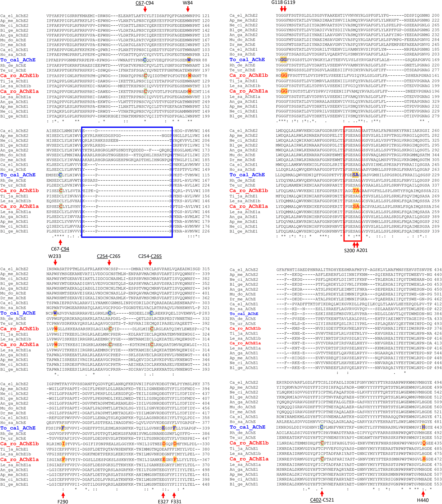The height and width of the screenshot is (504, 442).
Task: Click the W233 residue label
Action: 55,256
